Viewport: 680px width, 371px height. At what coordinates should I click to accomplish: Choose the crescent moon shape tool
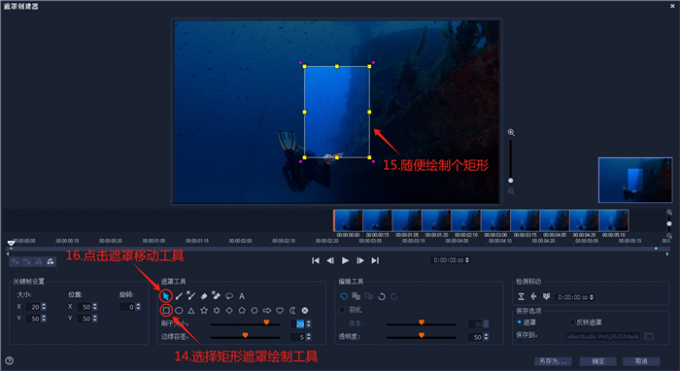tap(293, 310)
